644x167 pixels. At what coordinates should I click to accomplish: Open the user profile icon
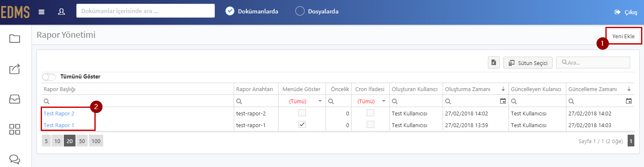coord(61,11)
